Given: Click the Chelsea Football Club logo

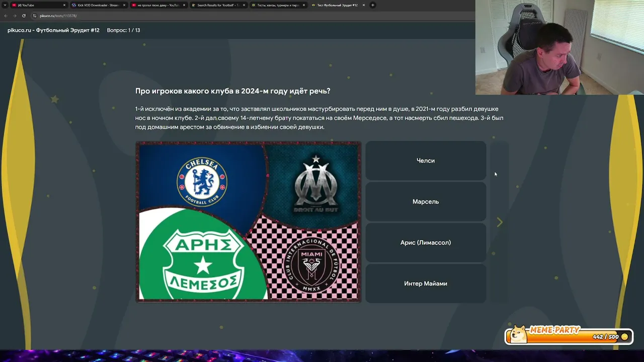Looking at the screenshot, I should (x=202, y=181).
